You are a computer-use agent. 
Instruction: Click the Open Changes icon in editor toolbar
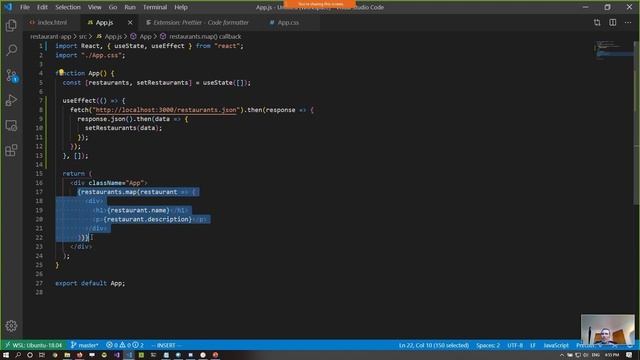(597, 22)
